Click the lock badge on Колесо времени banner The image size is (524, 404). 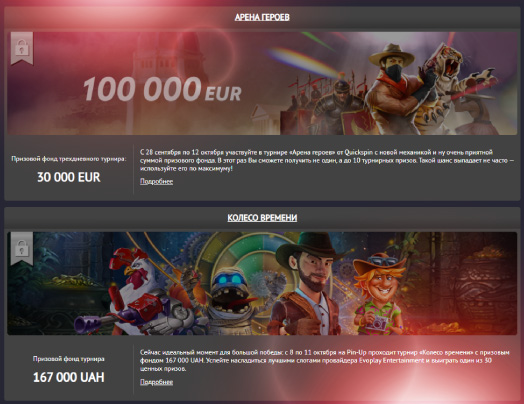pyautogui.click(x=22, y=249)
